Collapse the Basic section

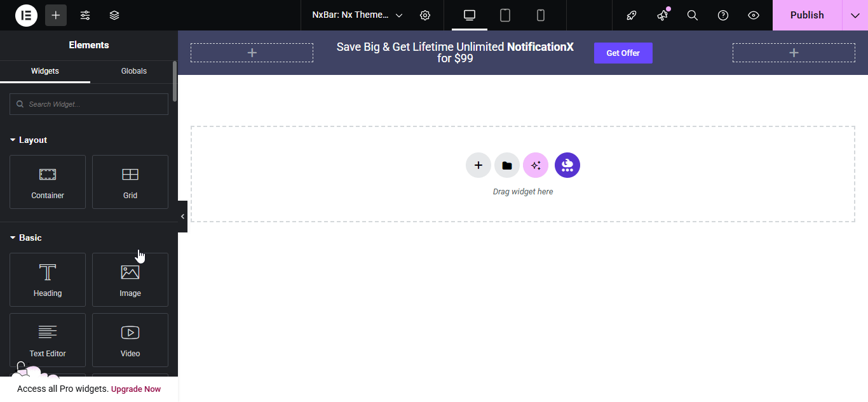tap(26, 238)
